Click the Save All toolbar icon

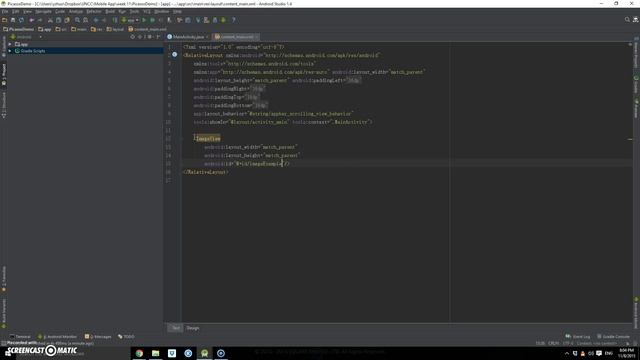click(x=13, y=20)
